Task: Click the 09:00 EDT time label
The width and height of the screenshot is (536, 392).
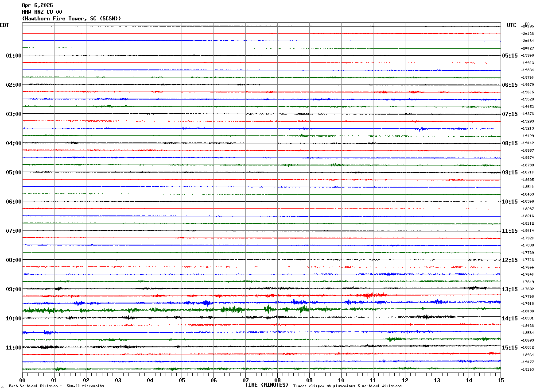Action: coord(14,289)
